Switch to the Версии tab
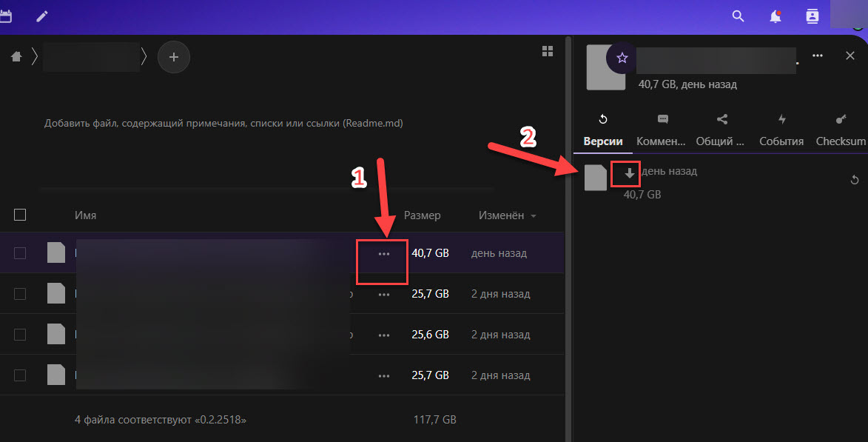Viewport: 868px width, 442px height. tap(603, 131)
